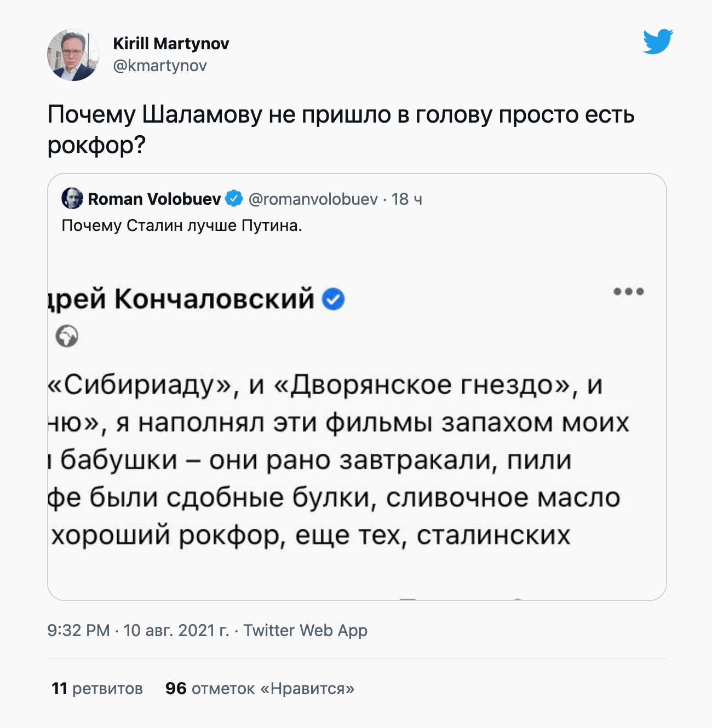This screenshot has height=728, width=712.
Task: Click Roman Volobuev's small avatar
Action: 72,198
